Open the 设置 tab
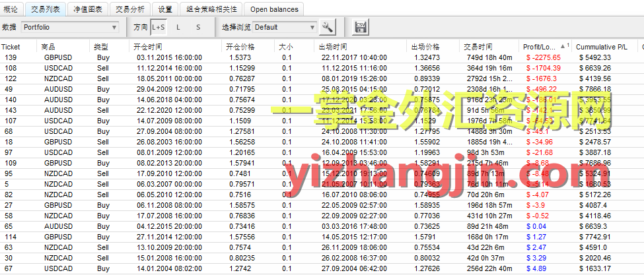 [x=165, y=9]
